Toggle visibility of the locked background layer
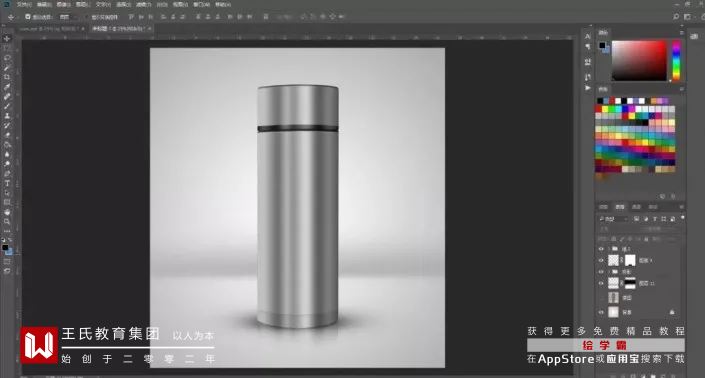Viewport: 705px width, 378px height. (601, 312)
